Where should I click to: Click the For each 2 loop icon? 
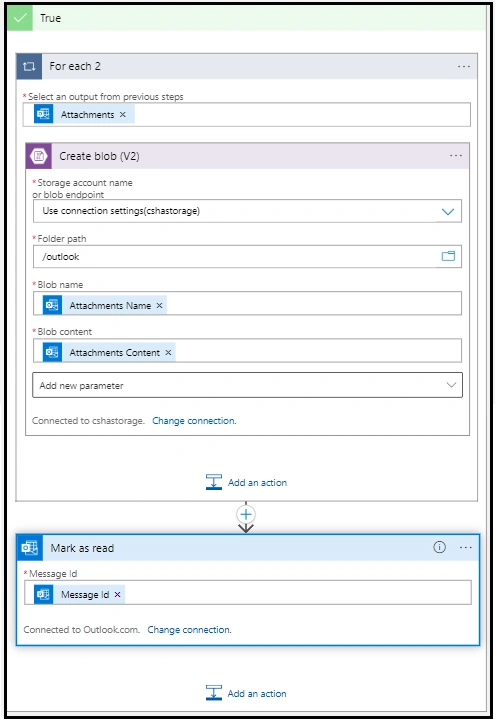pos(29,66)
